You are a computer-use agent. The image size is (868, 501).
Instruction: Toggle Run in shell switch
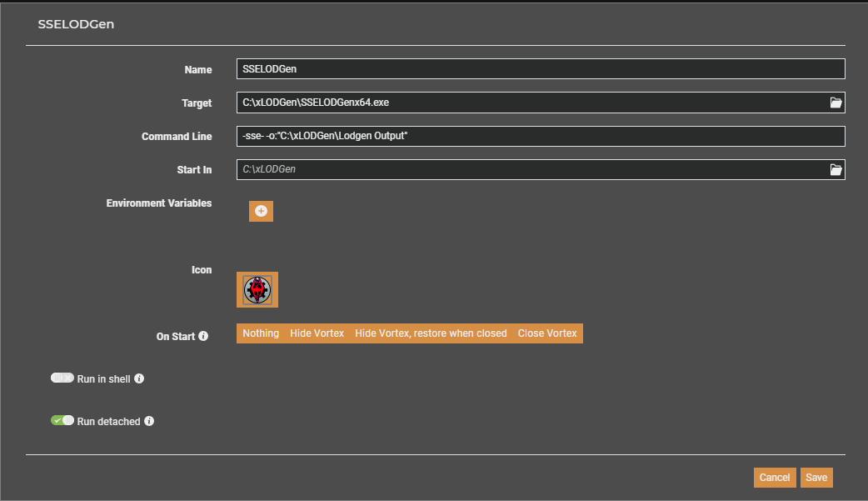tap(62, 378)
